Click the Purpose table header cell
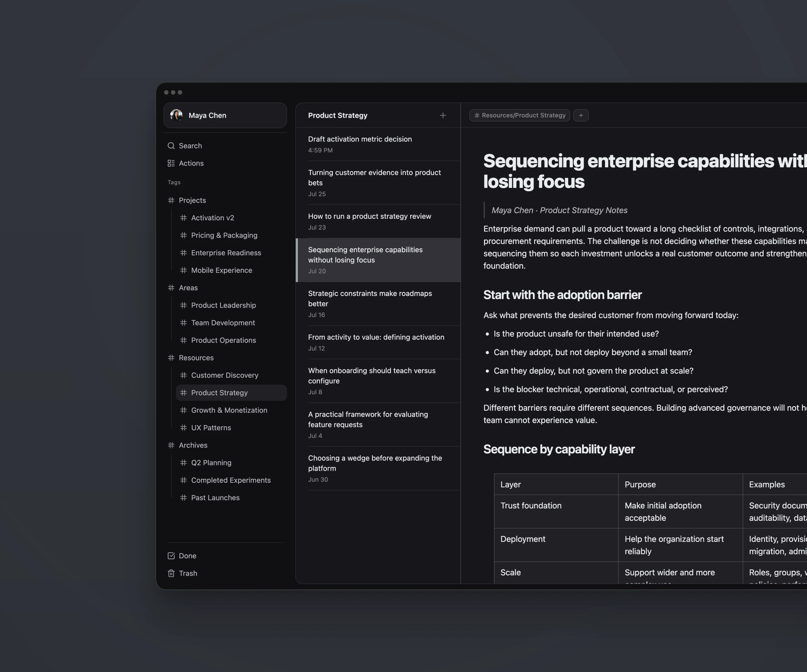 [680, 485]
